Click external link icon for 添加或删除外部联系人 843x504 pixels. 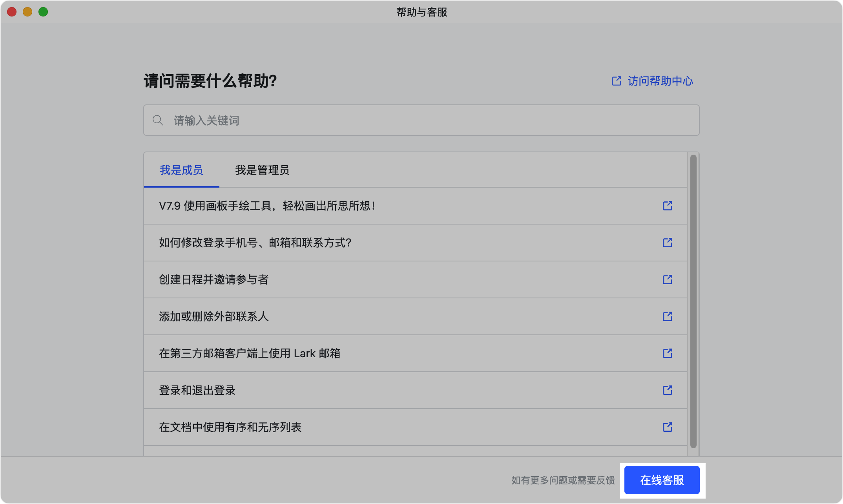[667, 316]
